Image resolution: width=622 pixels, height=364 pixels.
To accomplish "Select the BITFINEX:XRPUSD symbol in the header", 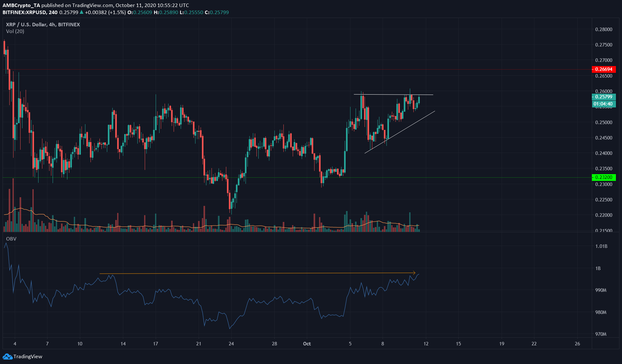I will click(24, 12).
